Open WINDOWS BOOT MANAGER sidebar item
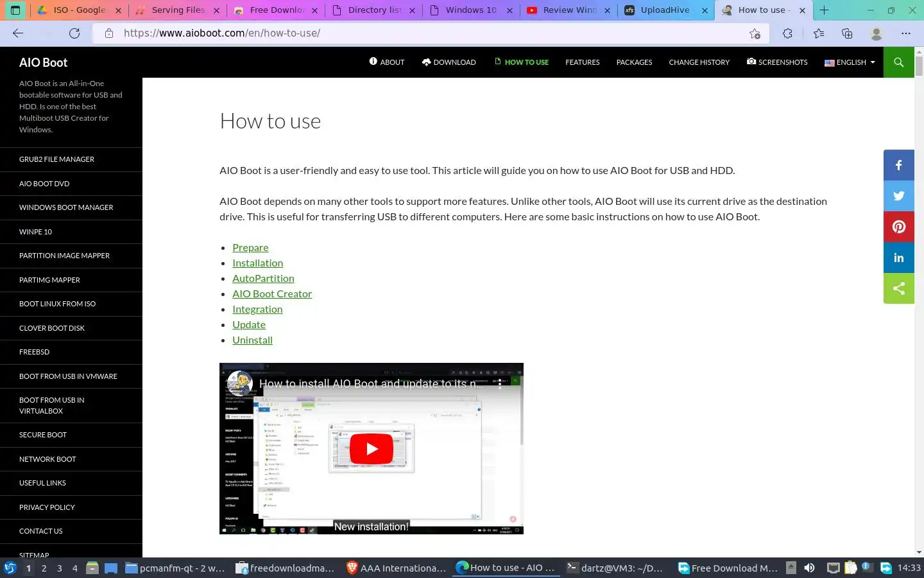The width and height of the screenshot is (924, 578). (71, 207)
